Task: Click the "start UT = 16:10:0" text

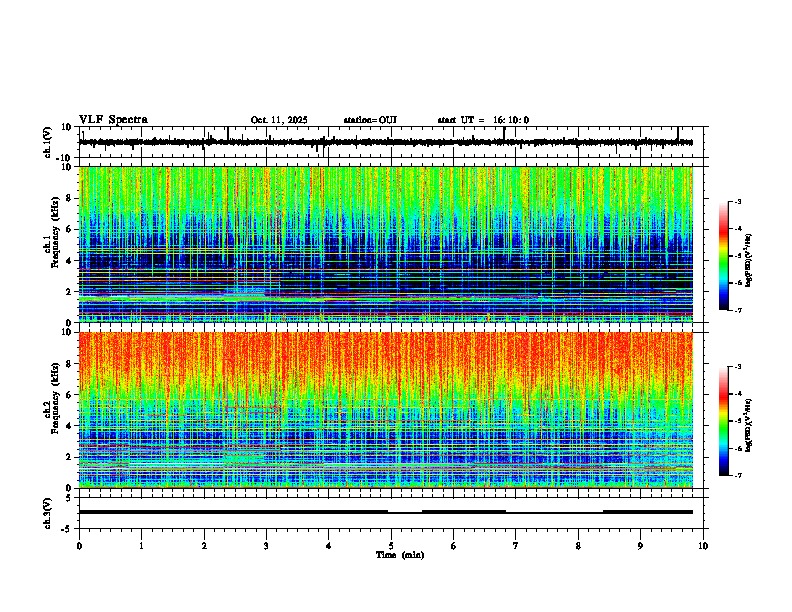Action: tap(483, 120)
